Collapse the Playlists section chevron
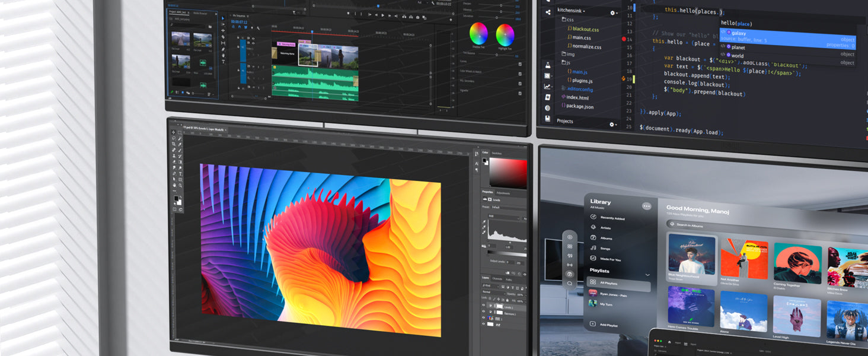 [647, 275]
